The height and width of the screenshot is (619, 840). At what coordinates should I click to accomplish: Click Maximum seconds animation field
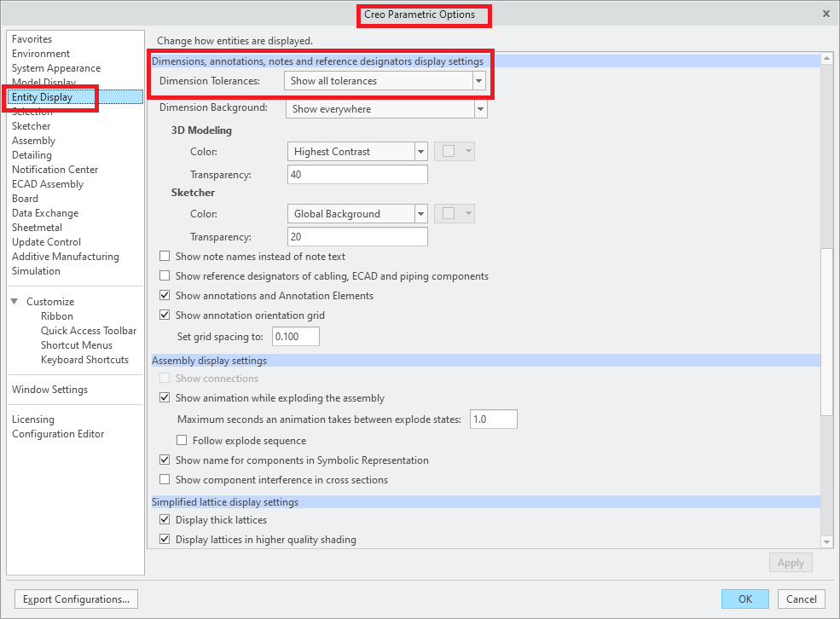[x=494, y=419]
